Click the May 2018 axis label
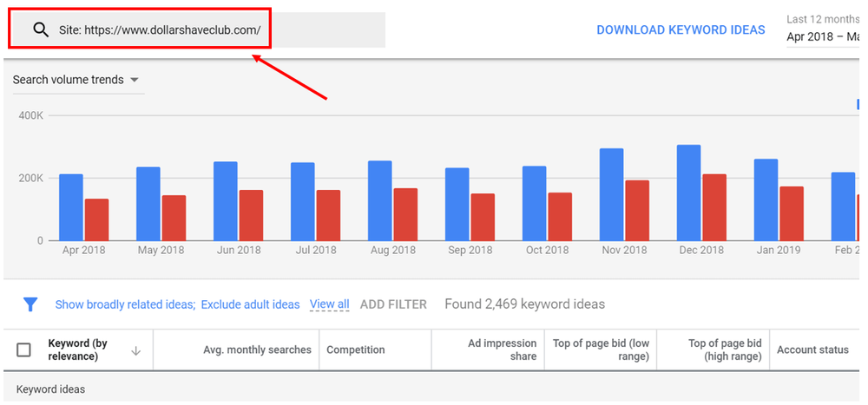 (x=161, y=250)
